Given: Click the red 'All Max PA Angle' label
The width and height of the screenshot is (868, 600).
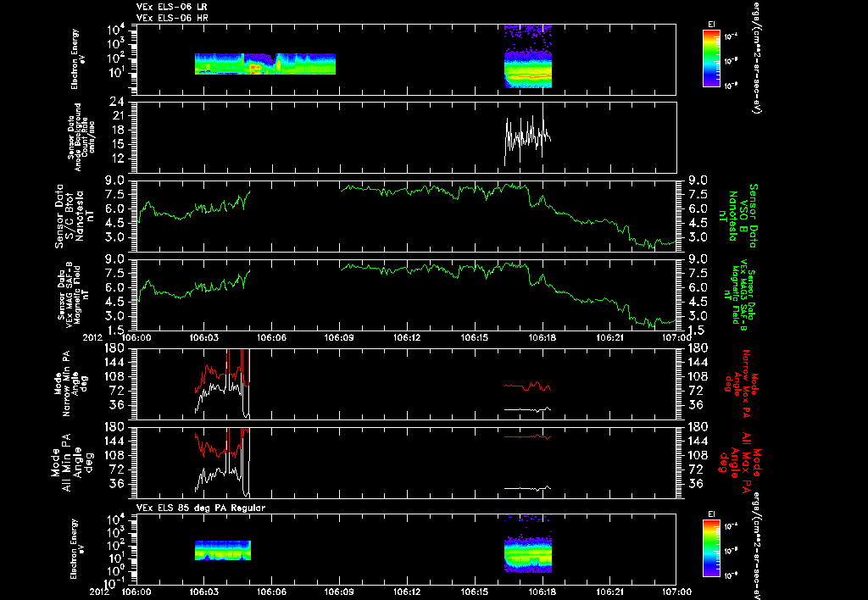Looking at the screenshot, I should pyautogui.click(x=741, y=462).
